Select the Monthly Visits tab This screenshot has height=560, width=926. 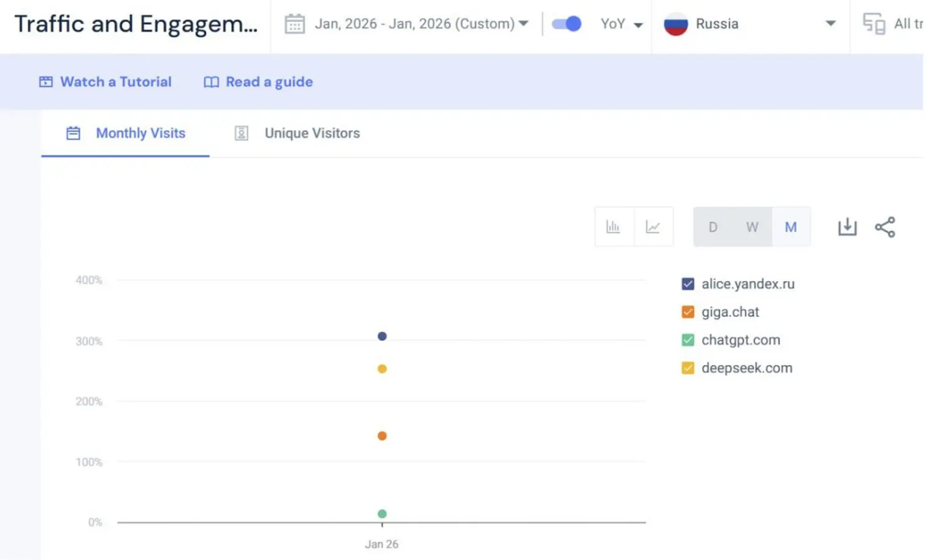coord(141,133)
